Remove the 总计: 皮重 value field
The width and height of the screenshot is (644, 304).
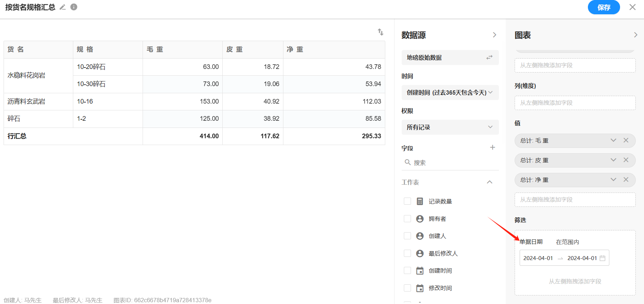626,160
